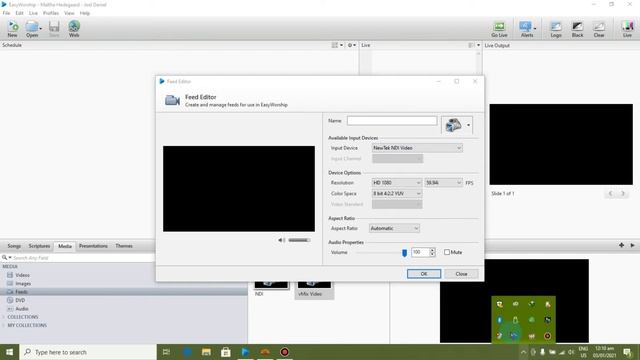Open the FPS 59.94 dropdown
Screen dimensions: 640x360
click(444, 182)
